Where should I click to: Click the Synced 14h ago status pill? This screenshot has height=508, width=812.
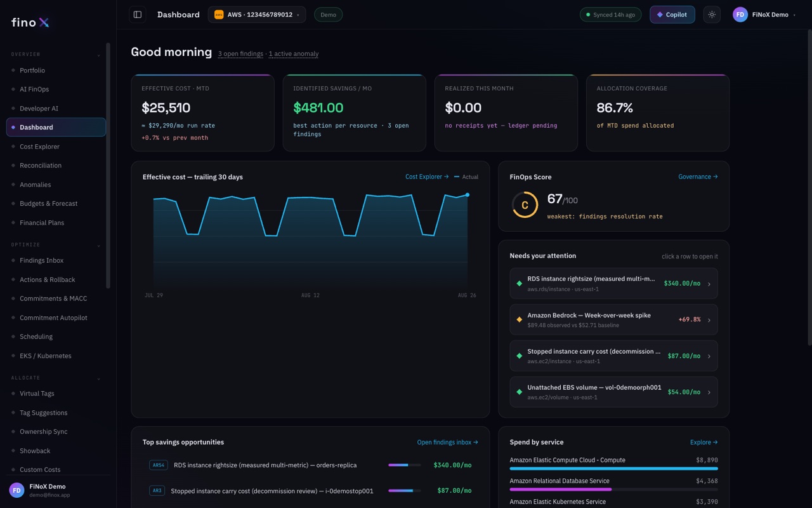[610, 15]
